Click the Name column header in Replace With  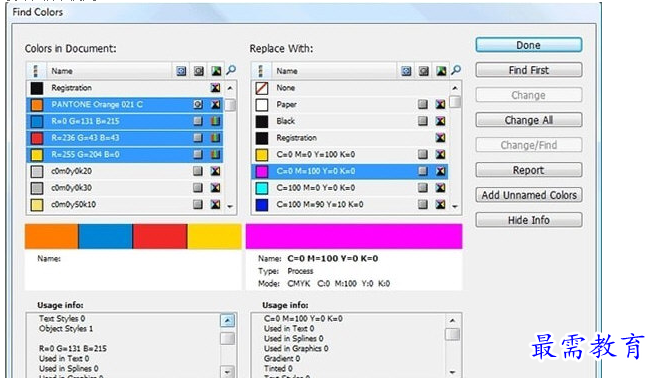tap(334, 71)
